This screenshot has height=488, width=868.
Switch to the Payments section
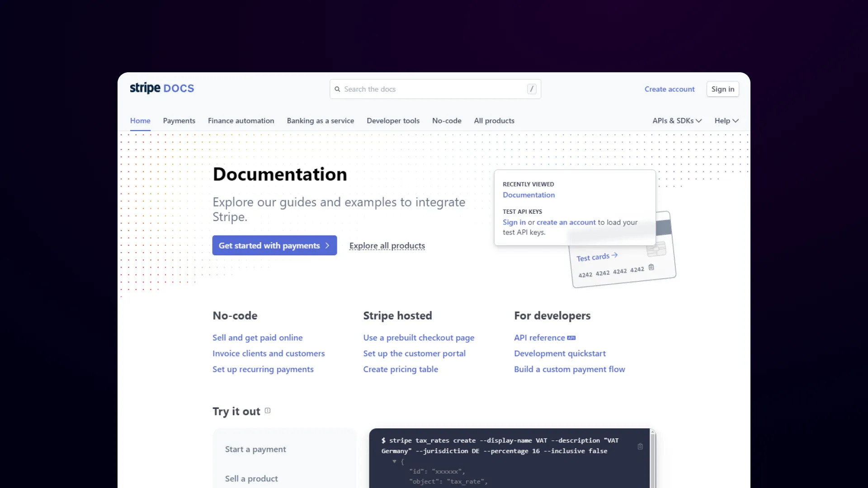click(x=179, y=121)
